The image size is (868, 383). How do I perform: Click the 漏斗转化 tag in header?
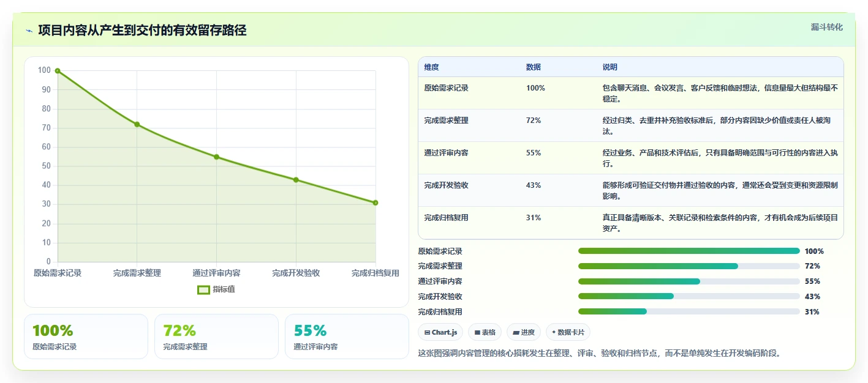[x=826, y=28]
